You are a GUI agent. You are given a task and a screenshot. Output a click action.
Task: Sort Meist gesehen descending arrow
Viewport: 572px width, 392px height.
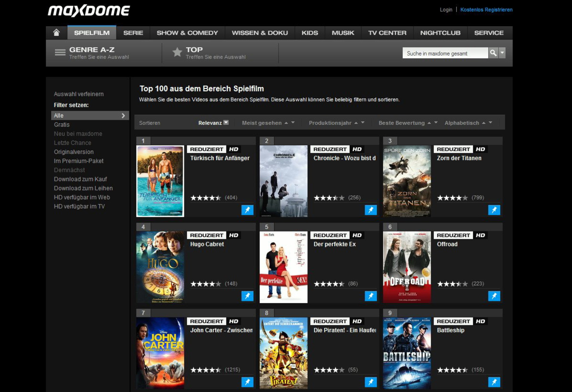tap(293, 123)
